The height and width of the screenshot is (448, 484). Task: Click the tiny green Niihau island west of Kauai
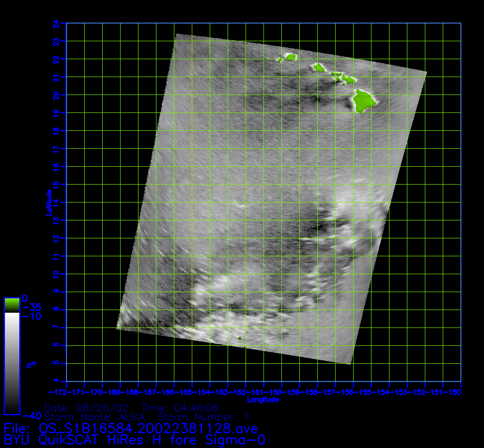(x=281, y=60)
